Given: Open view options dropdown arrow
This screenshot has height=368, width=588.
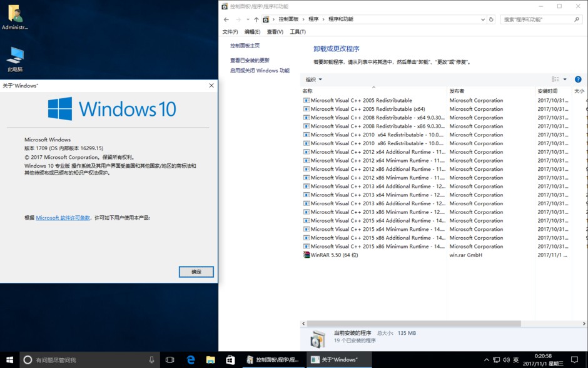Looking at the screenshot, I should coord(565,79).
